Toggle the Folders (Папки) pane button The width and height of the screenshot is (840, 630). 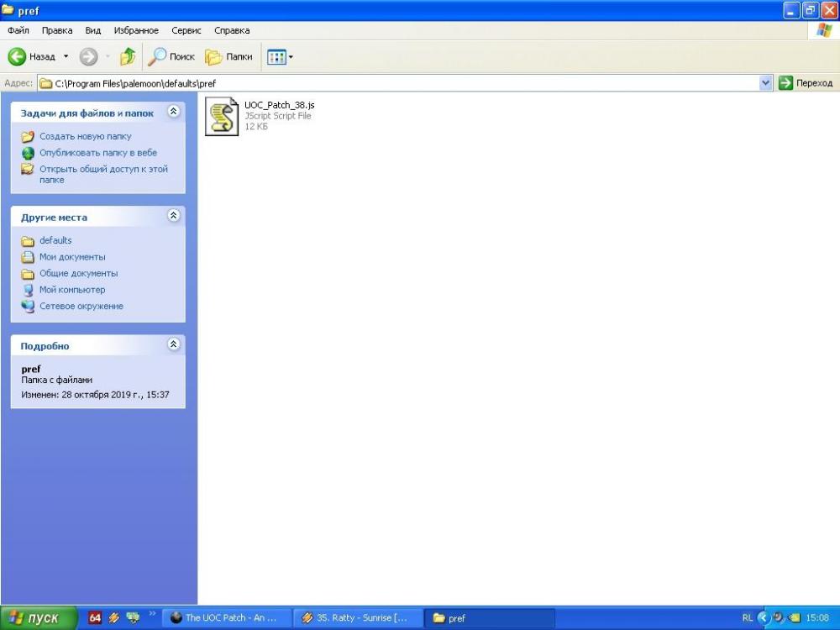[229, 56]
